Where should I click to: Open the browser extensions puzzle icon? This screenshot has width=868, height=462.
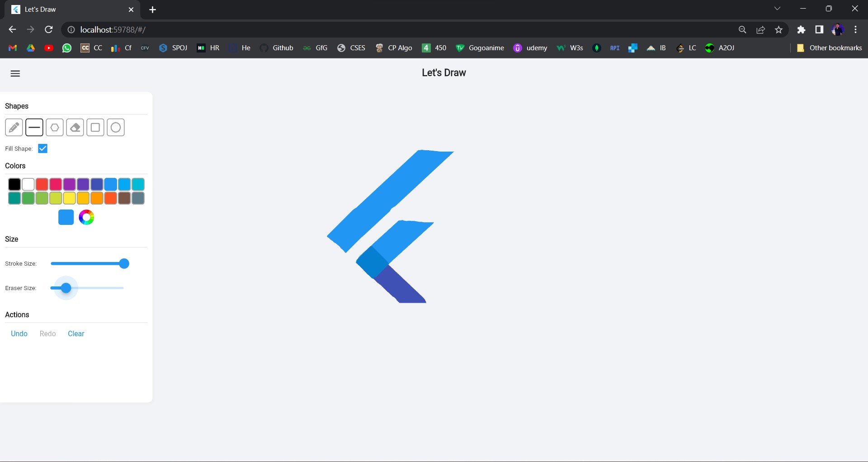801,30
